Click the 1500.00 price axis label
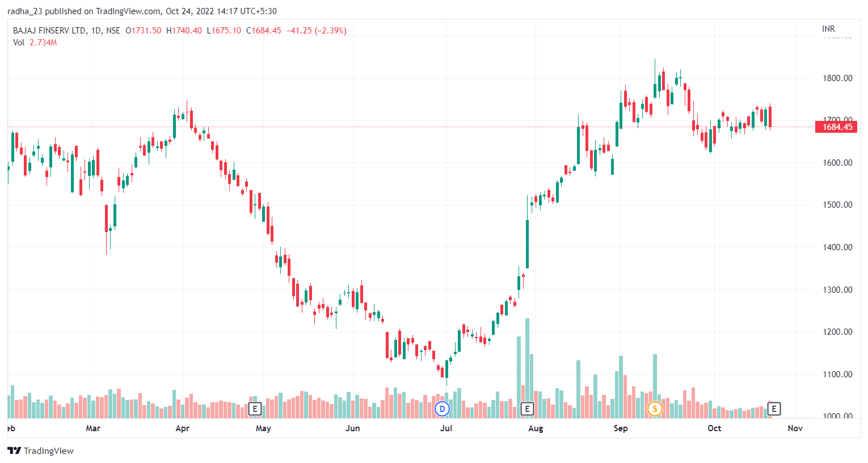 [837, 205]
